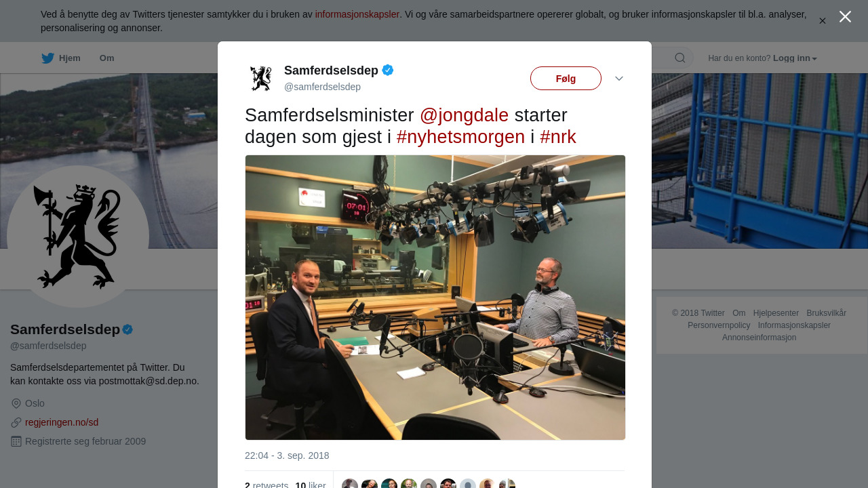Open the Samferdselsdep avatar in tweet header
868x488 pixels.
tap(261, 79)
